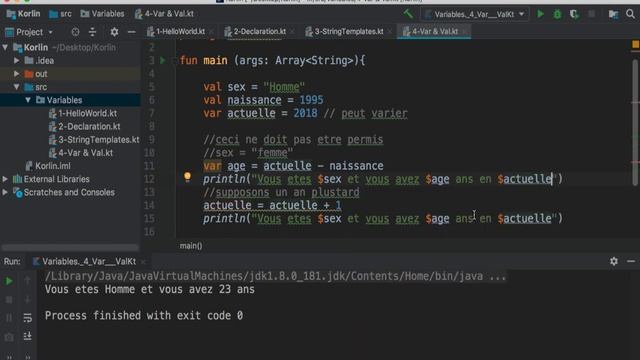Select Variables._4_Var__ValKt run tab
The image size is (640, 360).
click(x=89, y=261)
